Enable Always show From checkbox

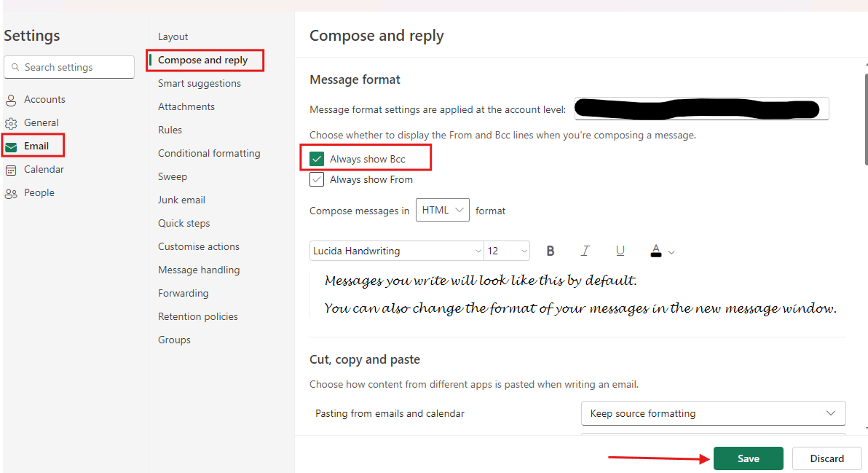317,179
